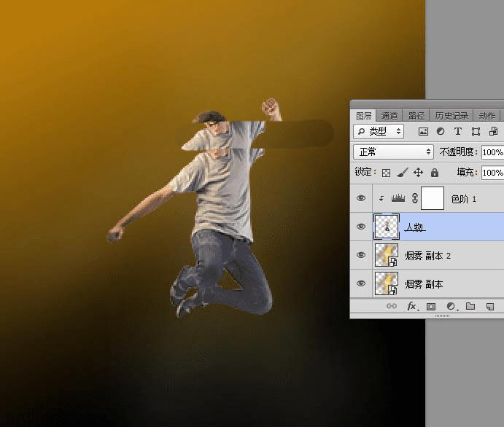Toggle visibility of the 人物 layer
This screenshot has height=427, width=504.
click(361, 227)
